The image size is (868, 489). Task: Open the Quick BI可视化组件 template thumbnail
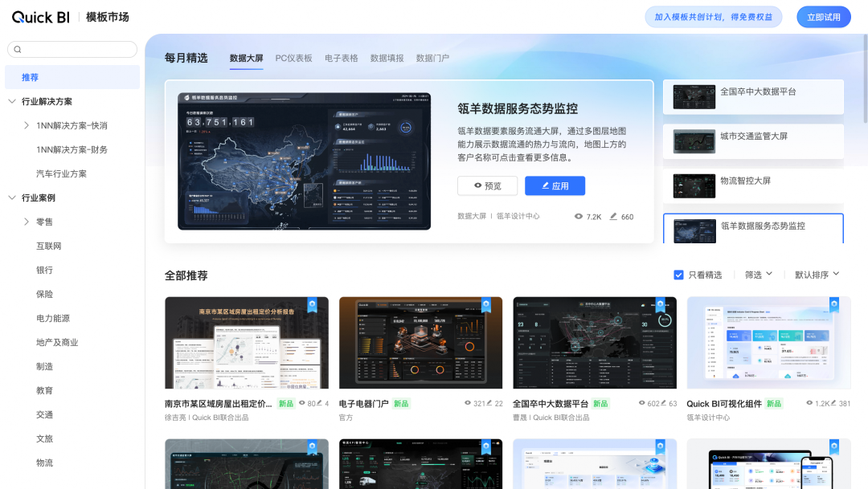769,343
